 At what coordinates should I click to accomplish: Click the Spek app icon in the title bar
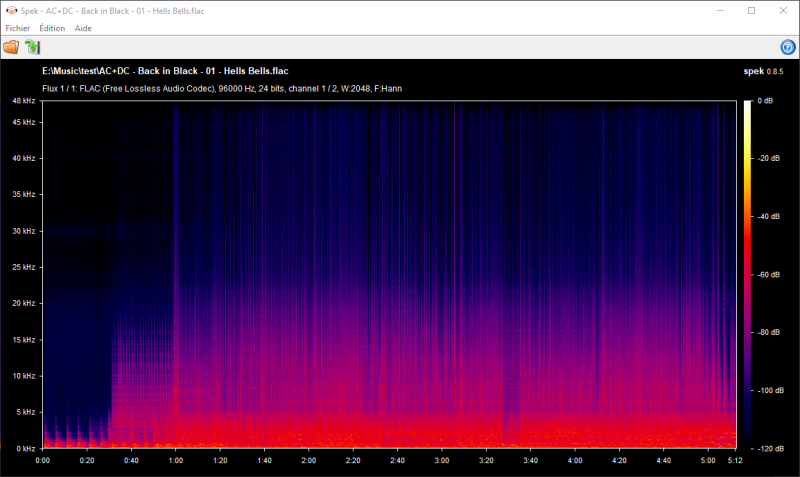tap(11, 10)
